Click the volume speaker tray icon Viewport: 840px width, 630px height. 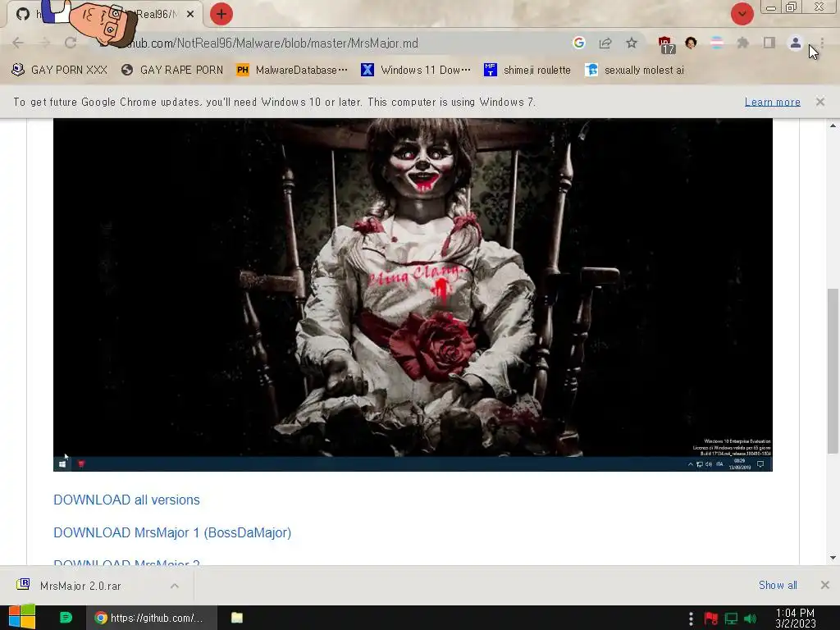[x=751, y=619]
